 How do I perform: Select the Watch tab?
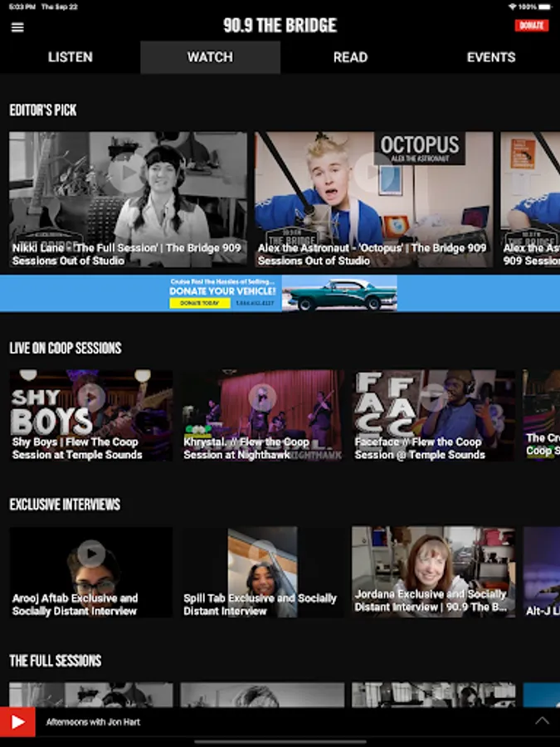(x=210, y=57)
